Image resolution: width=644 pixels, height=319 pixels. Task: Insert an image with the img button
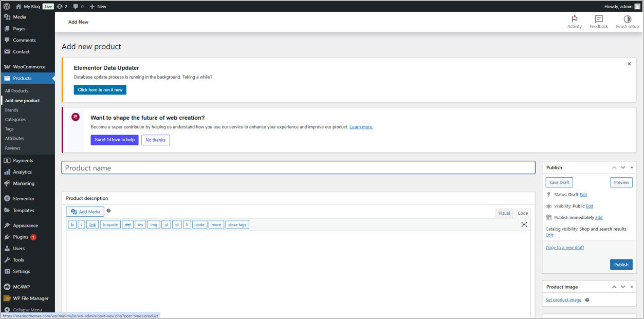154,224
